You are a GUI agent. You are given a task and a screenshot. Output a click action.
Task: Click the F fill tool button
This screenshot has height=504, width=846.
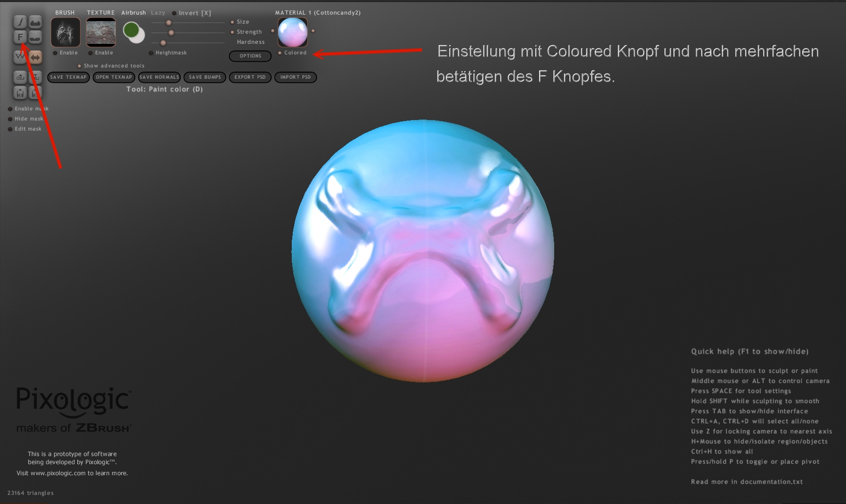20,37
